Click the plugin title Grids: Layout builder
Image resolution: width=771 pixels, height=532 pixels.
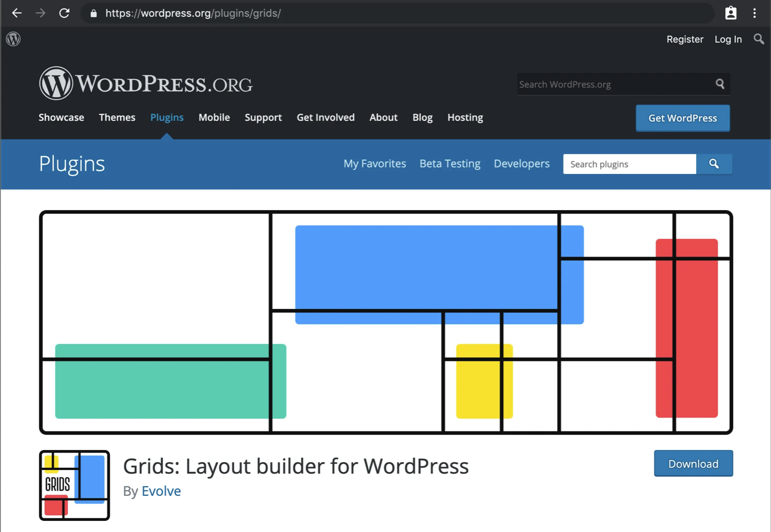[x=296, y=466]
